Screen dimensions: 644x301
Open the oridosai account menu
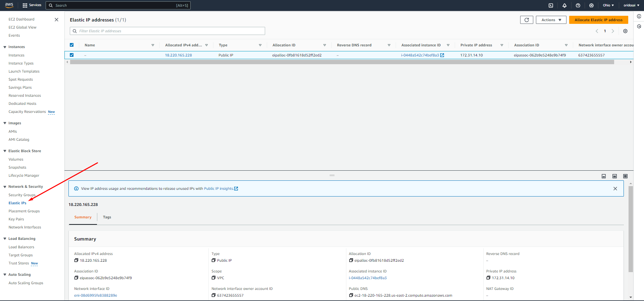coord(631,5)
